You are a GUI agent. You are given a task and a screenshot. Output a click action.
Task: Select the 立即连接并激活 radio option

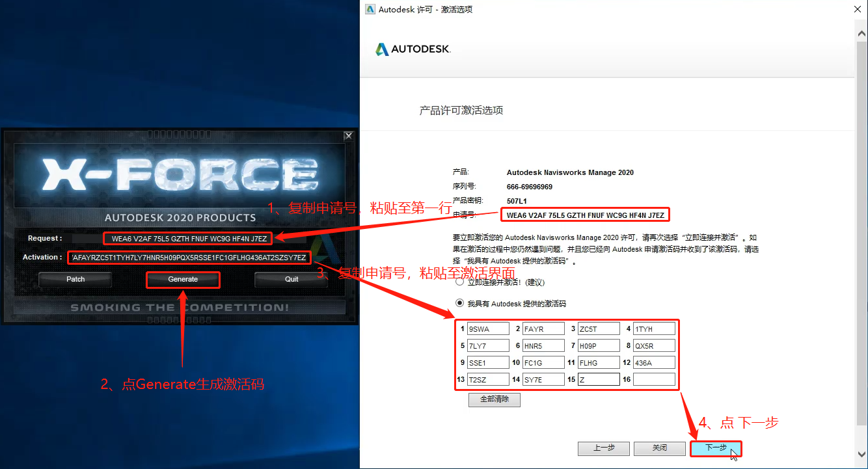[x=460, y=282]
